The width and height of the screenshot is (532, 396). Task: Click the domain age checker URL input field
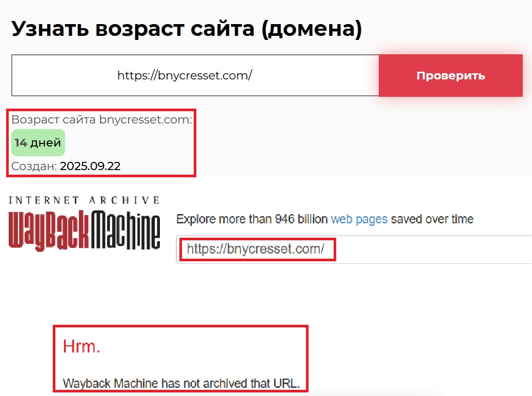pos(195,75)
